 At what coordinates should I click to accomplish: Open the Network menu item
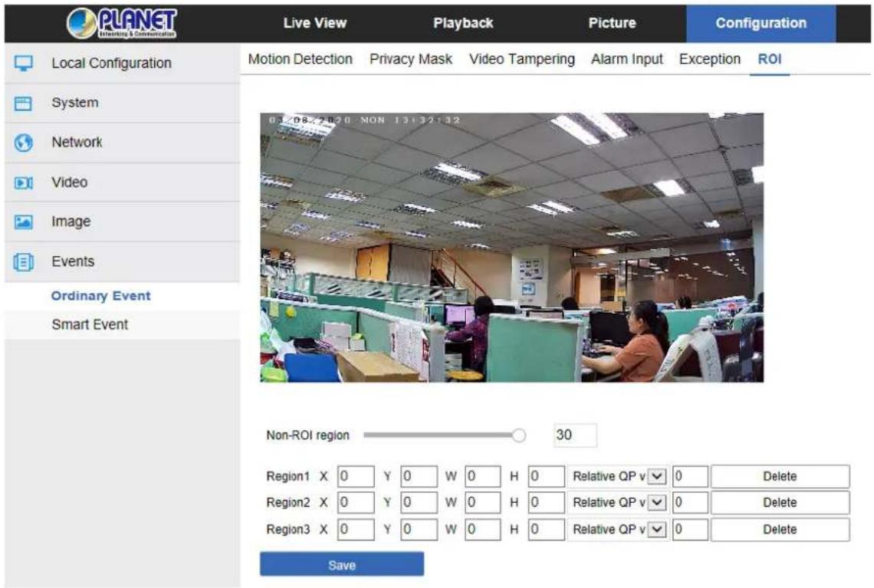coord(123,143)
